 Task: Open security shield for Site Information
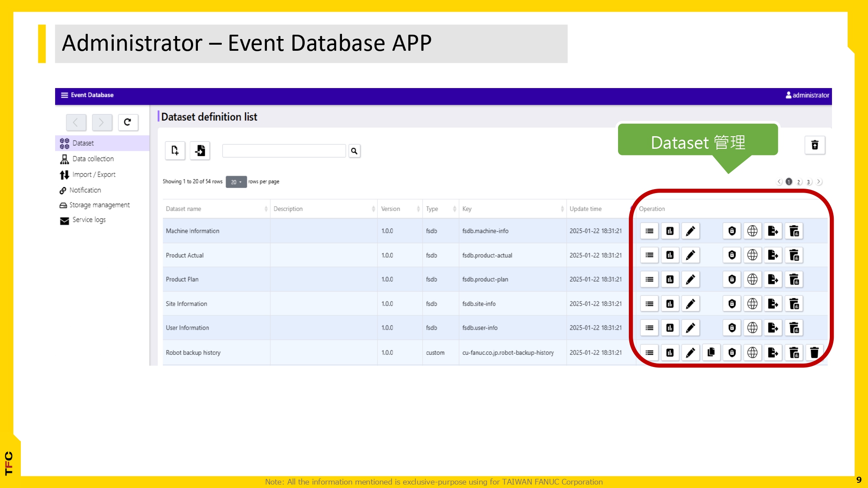tap(732, 304)
